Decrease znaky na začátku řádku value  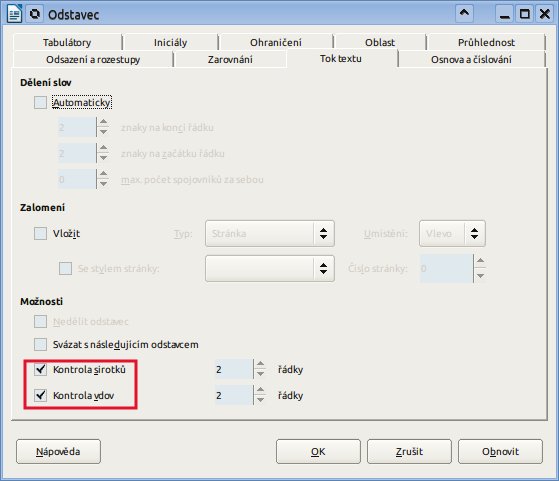103,158
